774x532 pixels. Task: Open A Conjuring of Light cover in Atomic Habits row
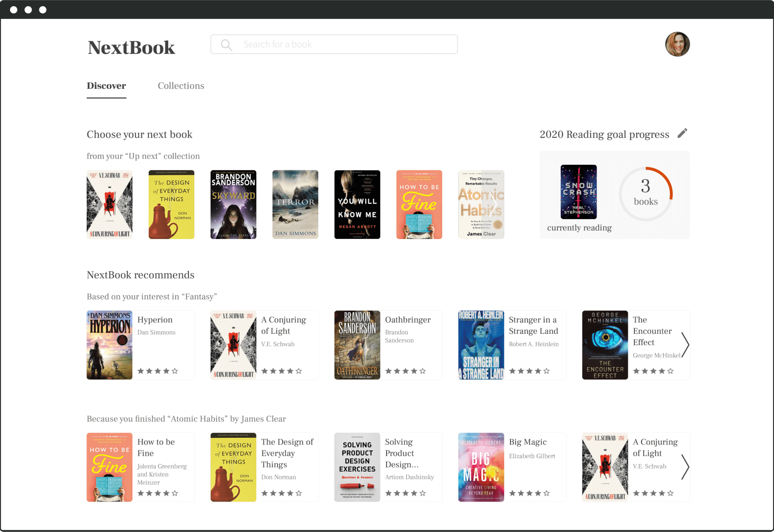click(605, 467)
